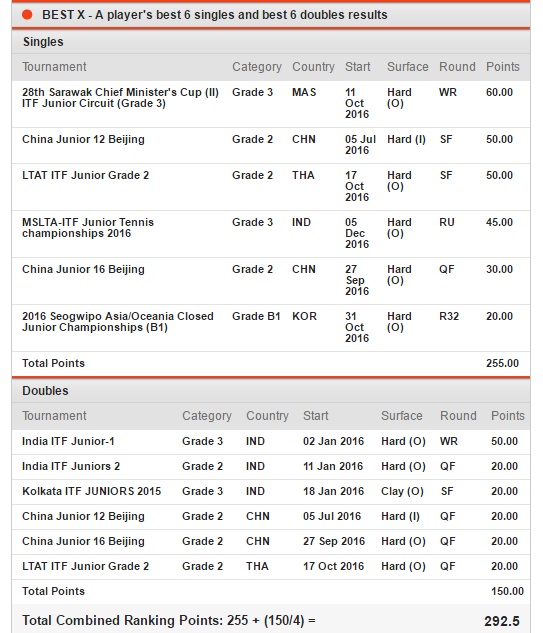Viewport: 543px width, 633px height.
Task: Sort singles by Points column header
Action: click(x=503, y=67)
